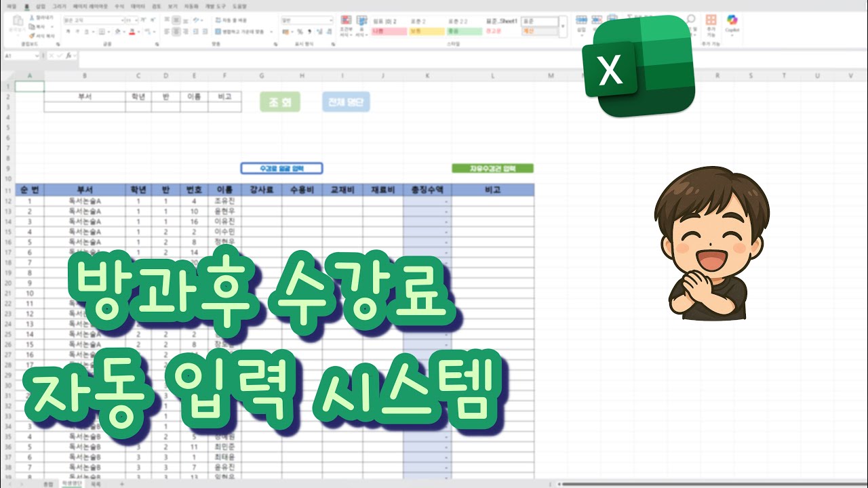Screen dimensions: 868x488
Task: Open the font size dropdown
Action: [x=136, y=20]
